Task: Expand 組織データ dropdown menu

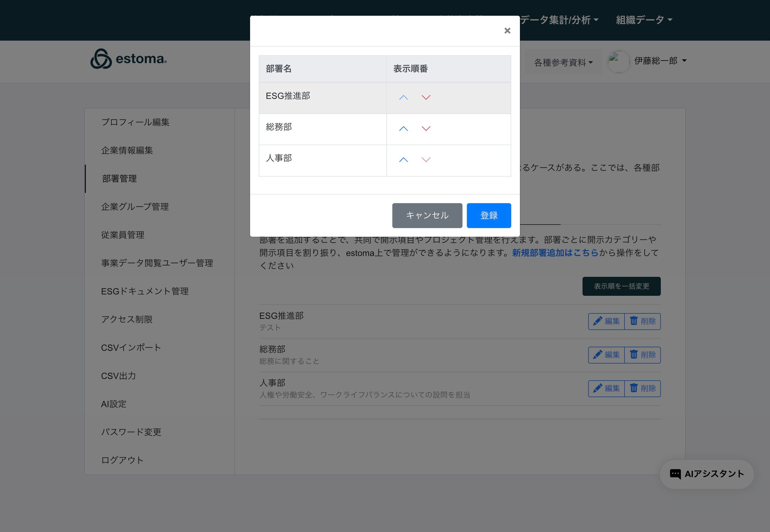Action: pyautogui.click(x=644, y=20)
